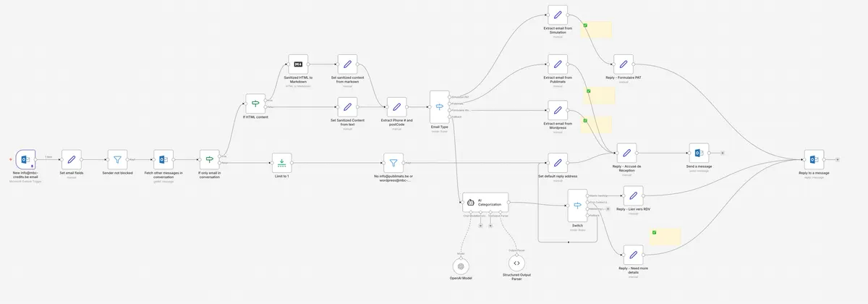Add node after Send a message output
The width and height of the screenshot is (868, 304).
722,153
